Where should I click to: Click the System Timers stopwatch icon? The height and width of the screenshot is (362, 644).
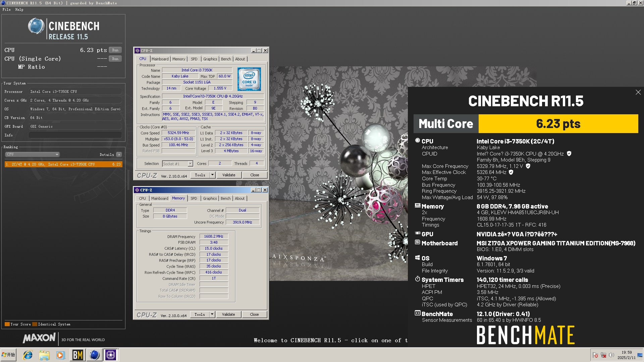pos(418,279)
